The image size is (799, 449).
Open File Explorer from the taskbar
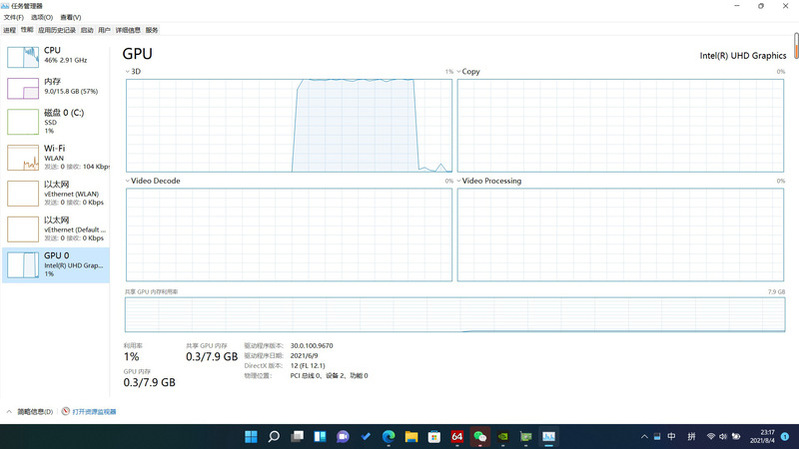411,437
